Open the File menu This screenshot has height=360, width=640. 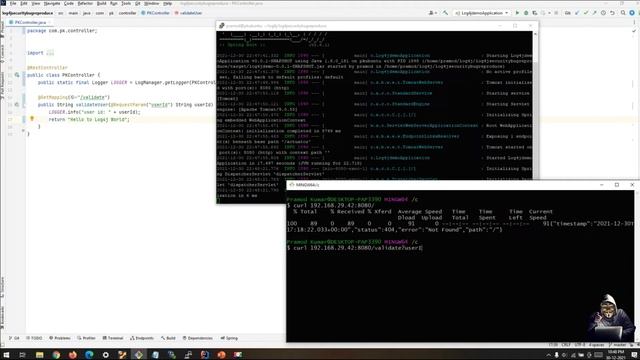tap(13, 3)
